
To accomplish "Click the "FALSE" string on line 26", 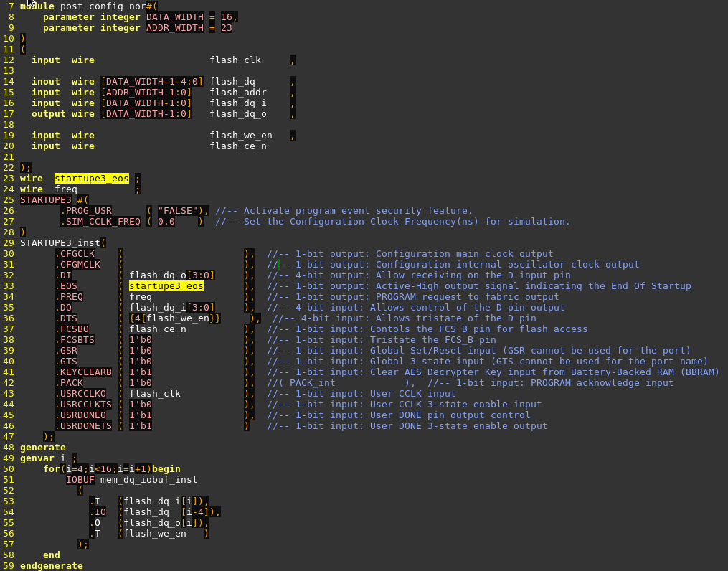I will tap(178, 211).
